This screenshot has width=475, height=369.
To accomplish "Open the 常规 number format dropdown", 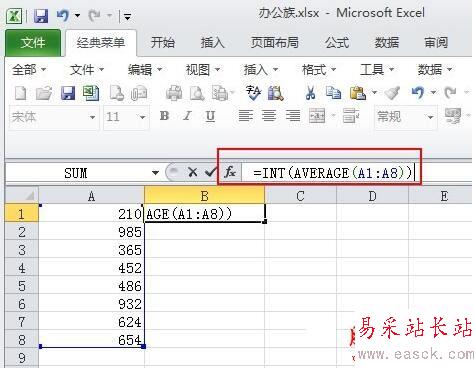I will click(430, 117).
